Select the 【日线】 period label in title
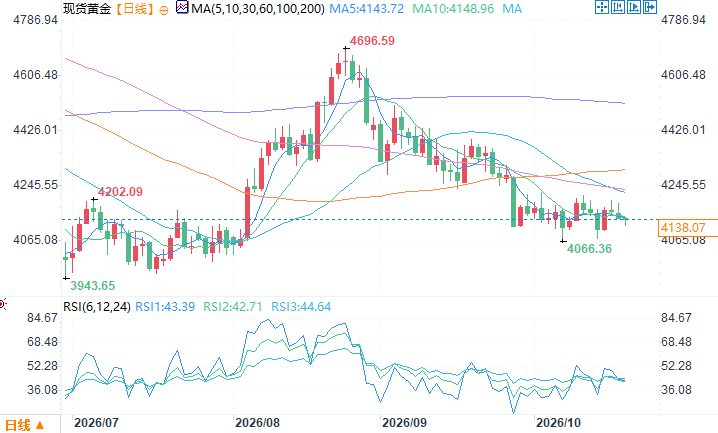The image size is (718, 433). [135, 9]
